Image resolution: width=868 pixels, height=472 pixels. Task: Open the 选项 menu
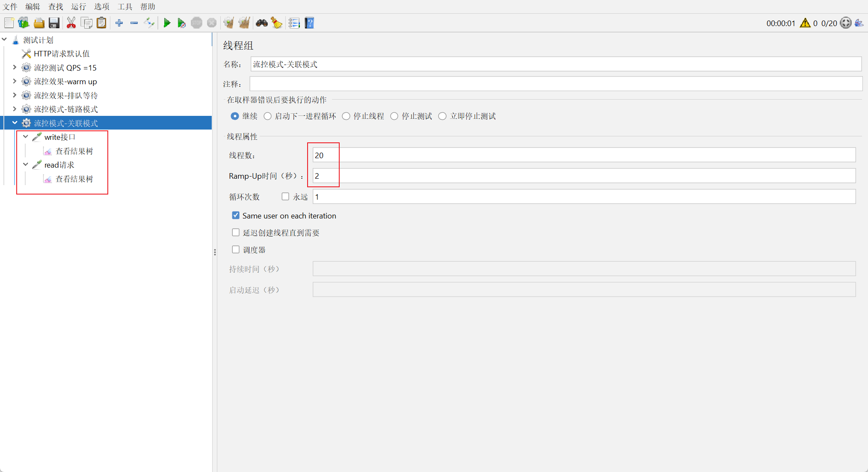point(101,6)
